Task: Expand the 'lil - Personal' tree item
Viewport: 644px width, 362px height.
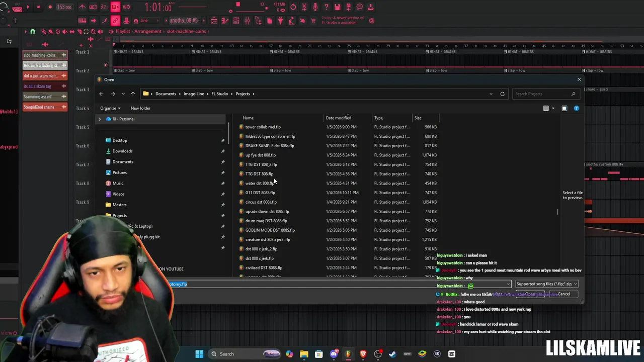Action: point(100,119)
